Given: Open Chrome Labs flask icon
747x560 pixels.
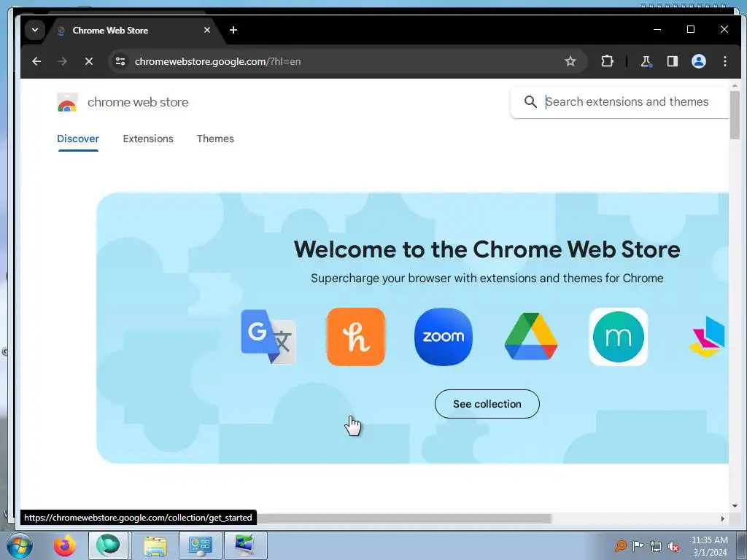Looking at the screenshot, I should pos(646,61).
